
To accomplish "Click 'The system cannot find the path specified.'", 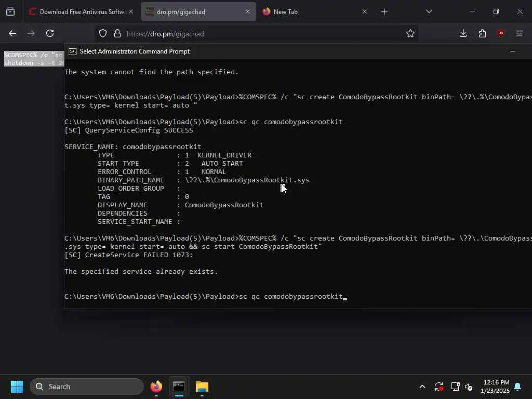I will tap(151, 72).
